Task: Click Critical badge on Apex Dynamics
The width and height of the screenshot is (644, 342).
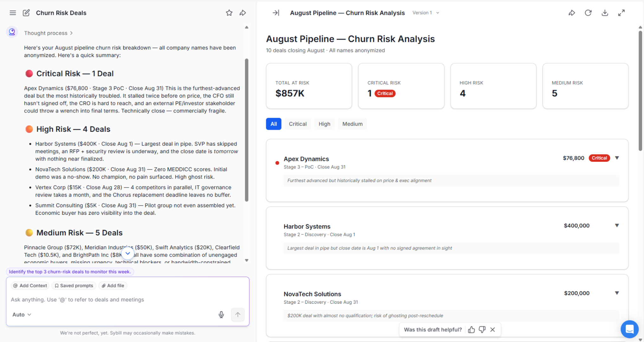Action: [599, 158]
